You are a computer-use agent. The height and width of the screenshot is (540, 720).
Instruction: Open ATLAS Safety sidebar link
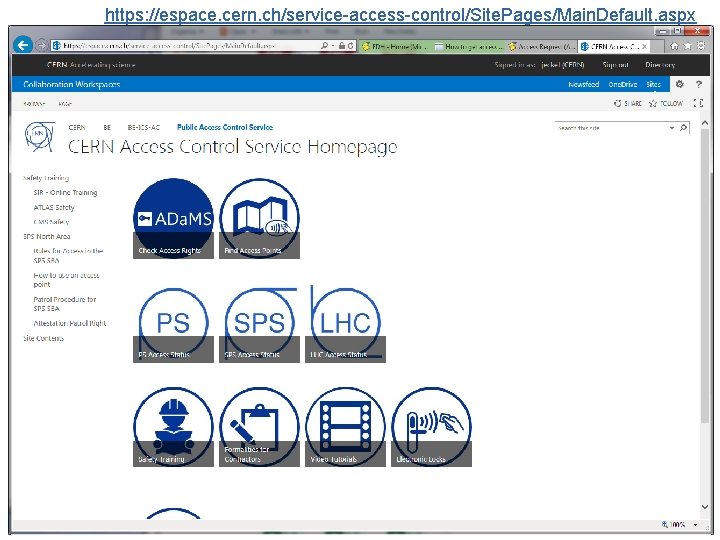[x=54, y=207]
